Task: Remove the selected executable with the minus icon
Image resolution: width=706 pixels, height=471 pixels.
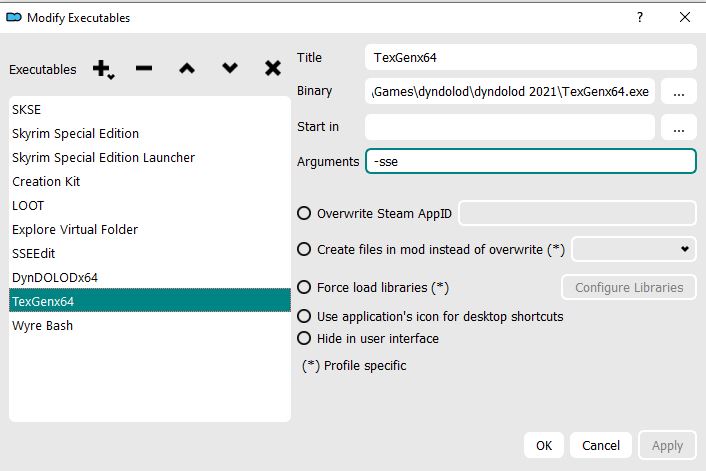Action: pyautogui.click(x=144, y=69)
